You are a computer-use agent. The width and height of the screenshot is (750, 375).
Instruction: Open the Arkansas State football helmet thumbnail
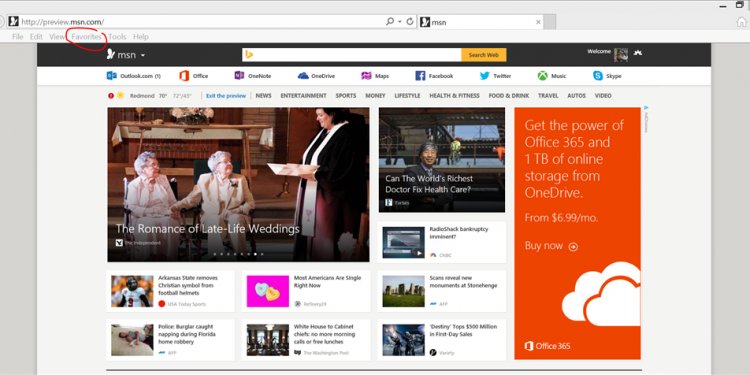[x=132, y=291]
